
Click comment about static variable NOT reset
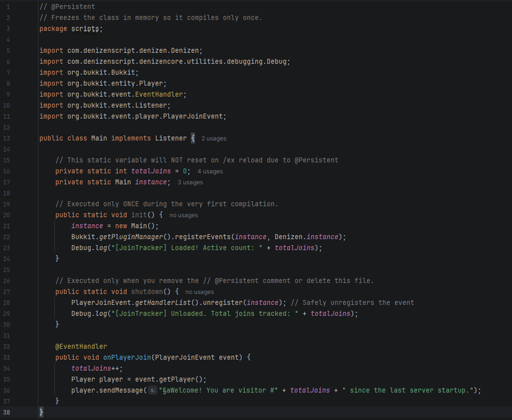tap(196, 160)
